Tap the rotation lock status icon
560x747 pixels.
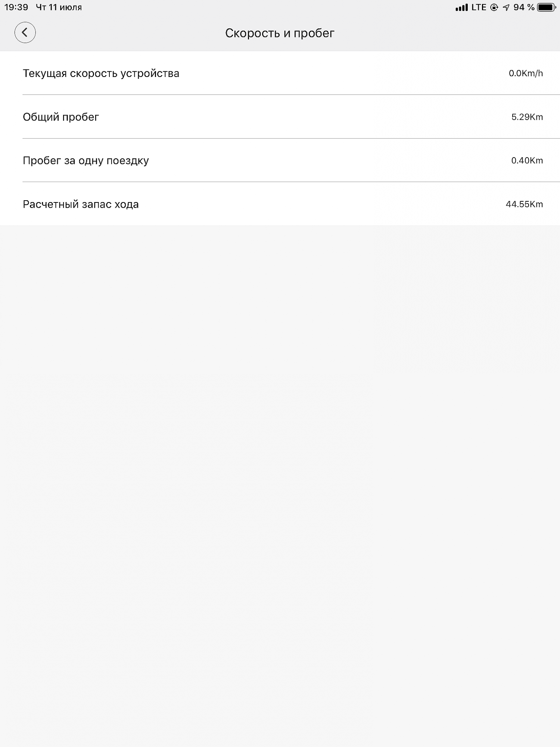tap(494, 7)
